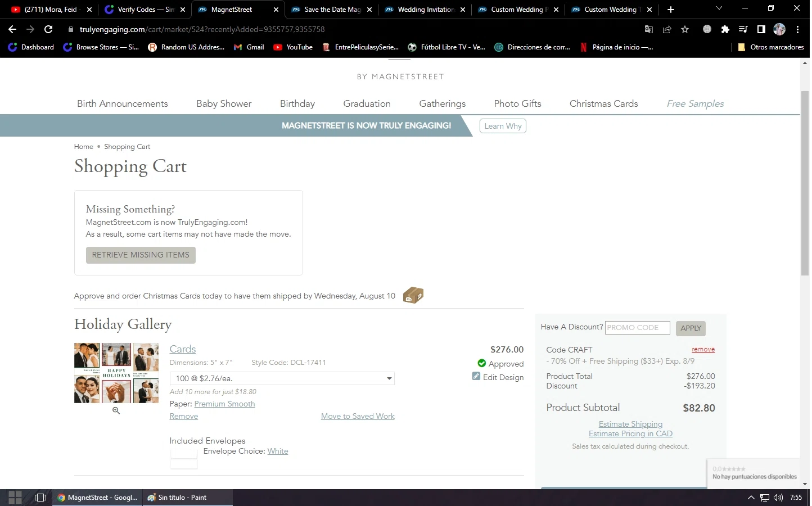This screenshot has height=506, width=812.
Task: Switch to the YouTube Mora, Feid tab
Action: pos(52,10)
